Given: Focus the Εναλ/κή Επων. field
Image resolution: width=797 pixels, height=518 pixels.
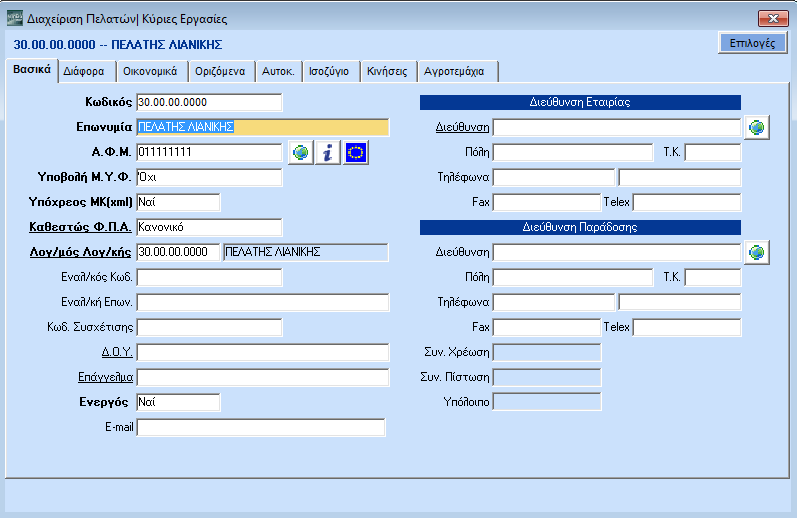Looking at the screenshot, I should tap(263, 302).
